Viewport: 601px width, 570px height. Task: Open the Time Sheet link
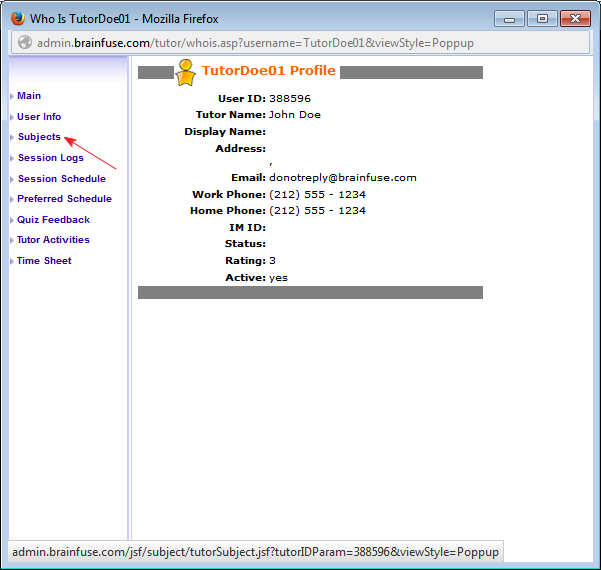click(44, 261)
